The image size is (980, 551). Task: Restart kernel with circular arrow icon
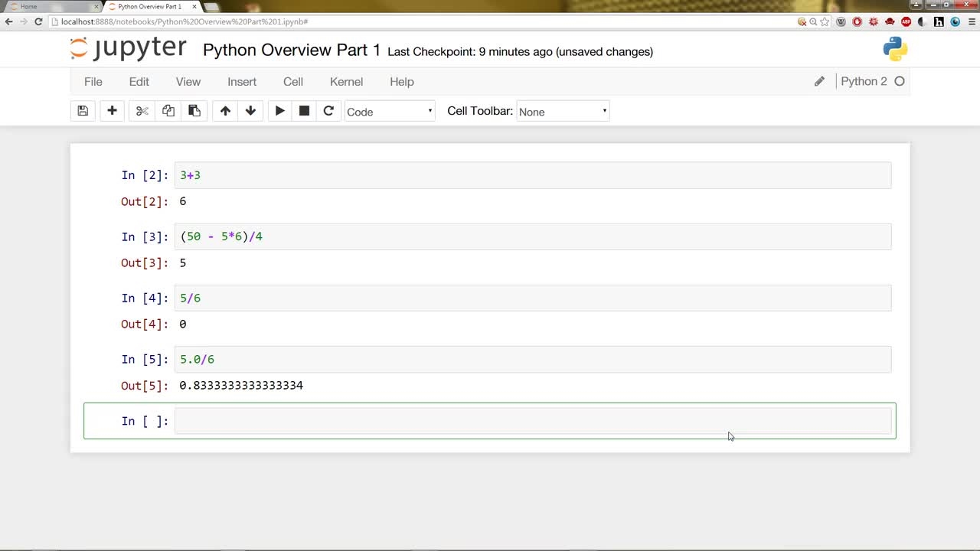coord(328,111)
